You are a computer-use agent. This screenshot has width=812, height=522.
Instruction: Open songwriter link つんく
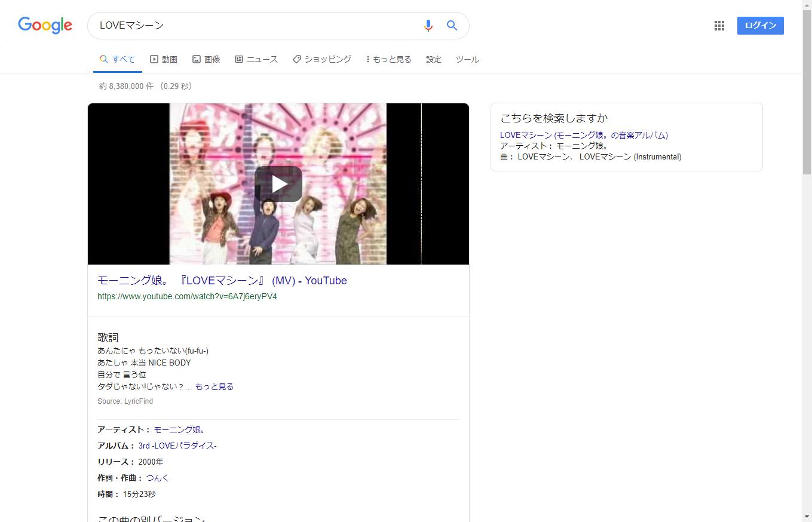[x=158, y=478]
